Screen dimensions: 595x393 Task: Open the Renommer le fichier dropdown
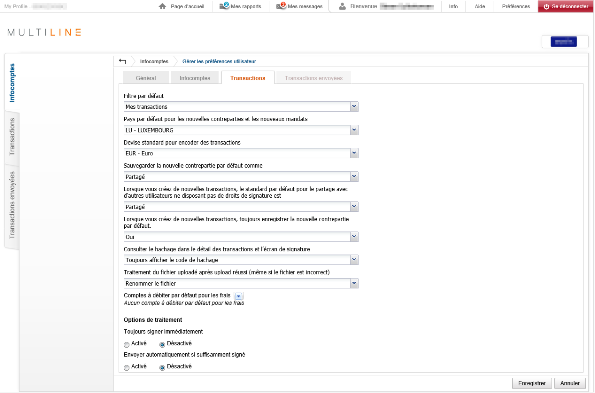[241, 283]
